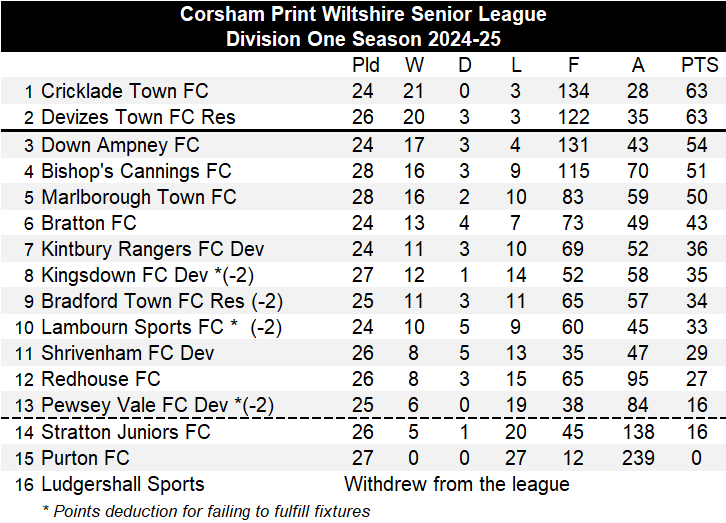
Task: Click the league title heading text
Action: [363, 14]
